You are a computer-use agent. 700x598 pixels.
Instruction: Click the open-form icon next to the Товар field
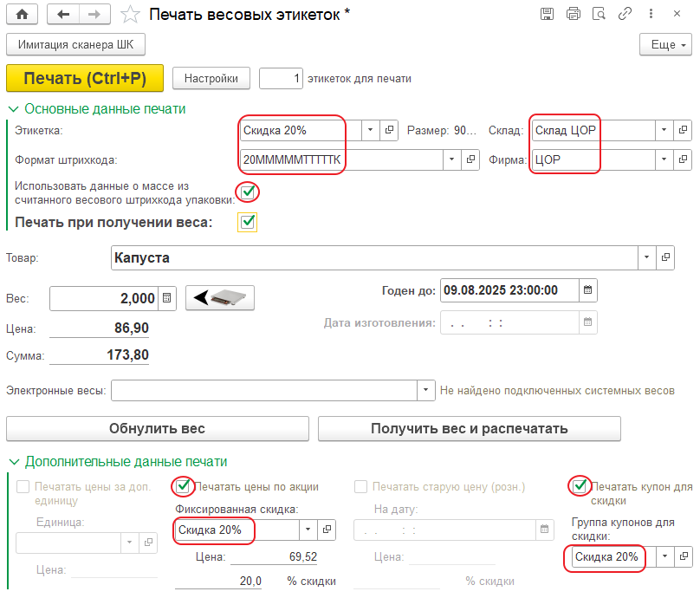666,258
